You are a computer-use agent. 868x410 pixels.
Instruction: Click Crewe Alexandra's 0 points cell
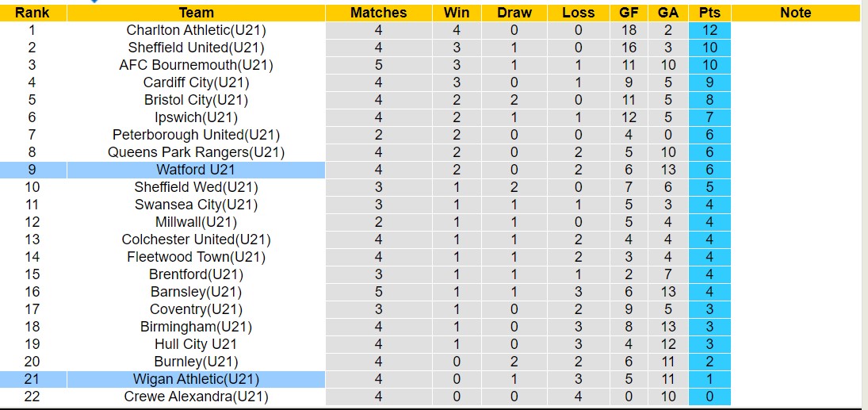pyautogui.click(x=709, y=397)
